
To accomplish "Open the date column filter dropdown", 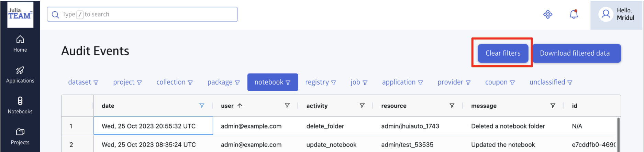I will (202, 106).
